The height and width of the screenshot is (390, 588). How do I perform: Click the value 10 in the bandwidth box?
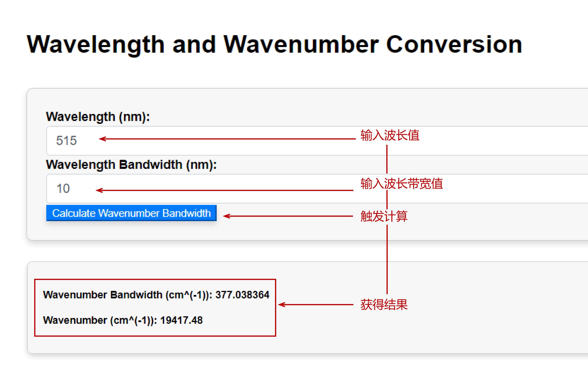pyautogui.click(x=63, y=189)
